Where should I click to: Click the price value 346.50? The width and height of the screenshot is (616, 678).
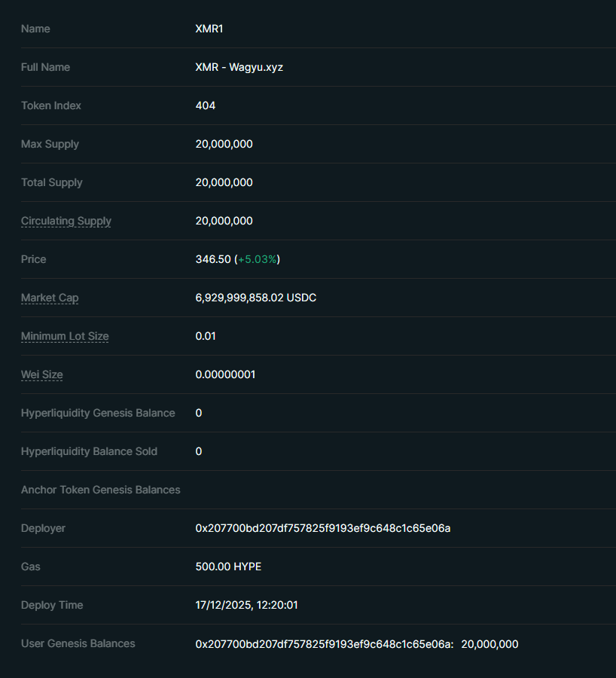pos(213,259)
